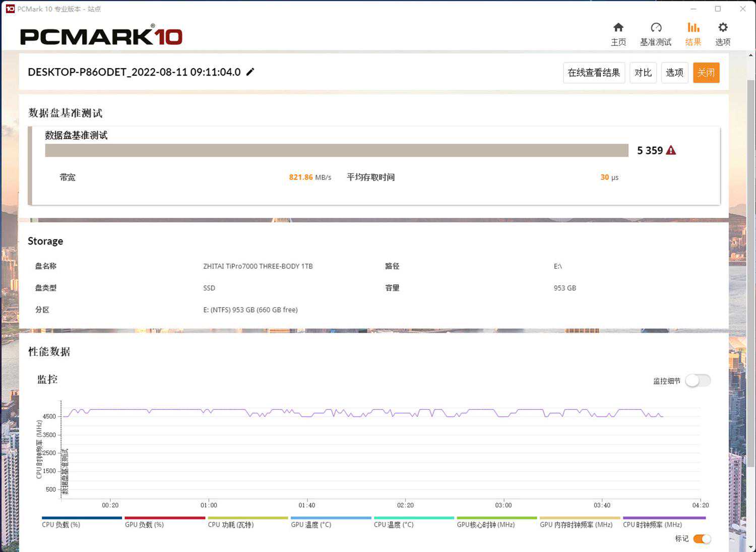
Task: Turn off the 标记 markers toggle
Action: [702, 539]
